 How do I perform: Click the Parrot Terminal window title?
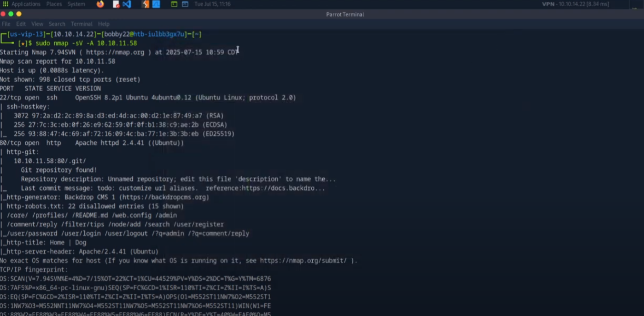[x=345, y=14]
